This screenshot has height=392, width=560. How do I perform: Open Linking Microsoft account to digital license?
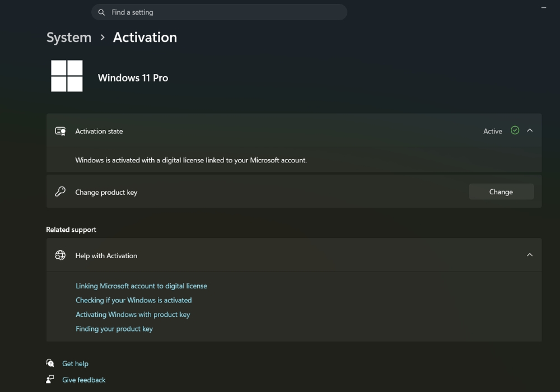click(x=141, y=286)
